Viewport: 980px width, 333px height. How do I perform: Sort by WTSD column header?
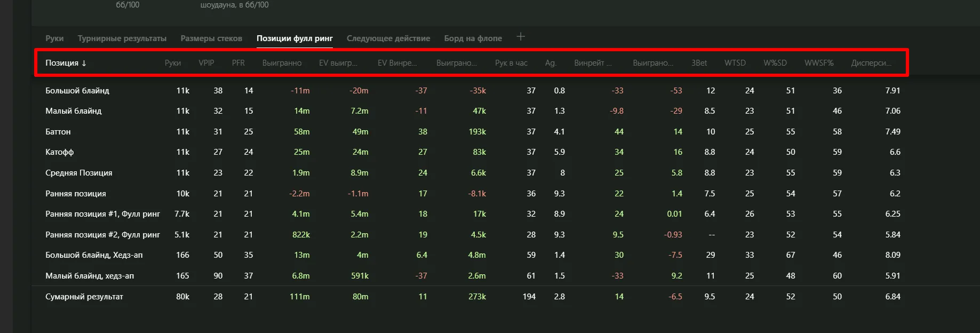coord(735,63)
